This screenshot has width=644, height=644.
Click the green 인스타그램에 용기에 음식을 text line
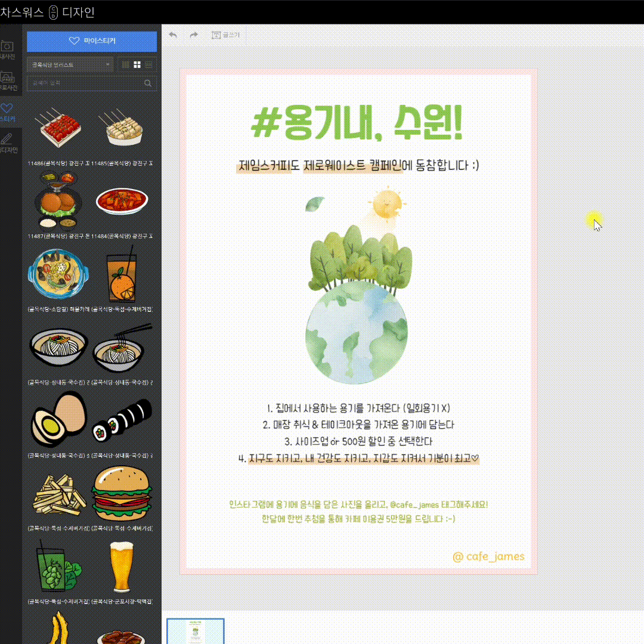pyautogui.click(x=358, y=505)
